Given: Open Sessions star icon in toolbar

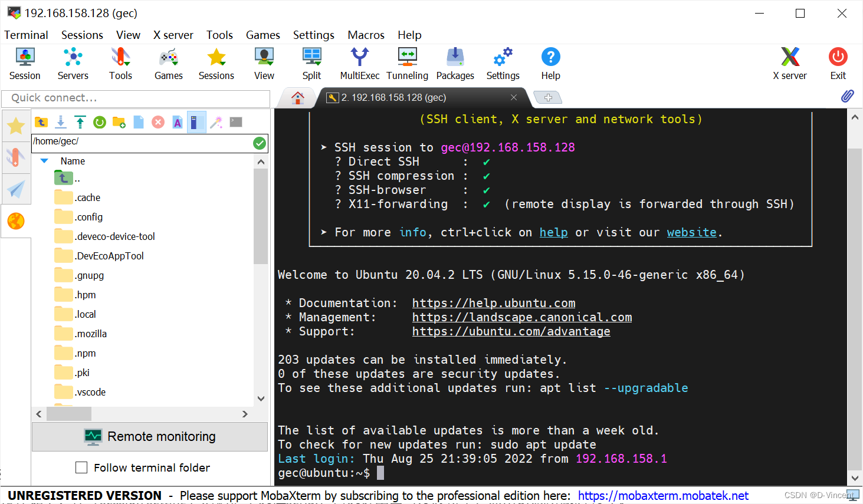Looking at the screenshot, I should (216, 64).
